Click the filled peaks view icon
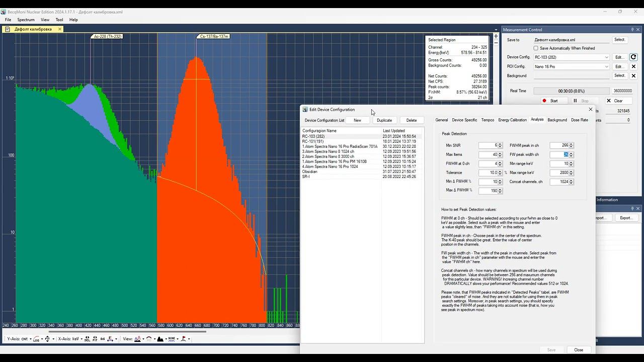Image resolution: width=644 pixels, height=362 pixels. pos(160,339)
